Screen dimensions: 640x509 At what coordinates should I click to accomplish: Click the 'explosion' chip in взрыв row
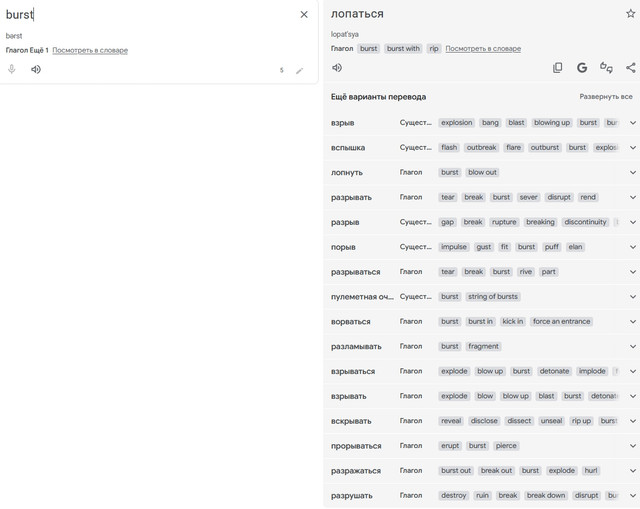456,123
